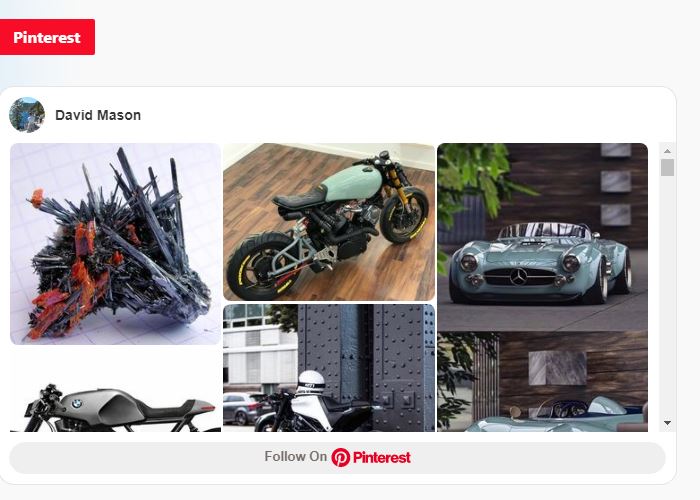
Task: Click the white helmet in the motorcycle photo
Action: (311, 382)
